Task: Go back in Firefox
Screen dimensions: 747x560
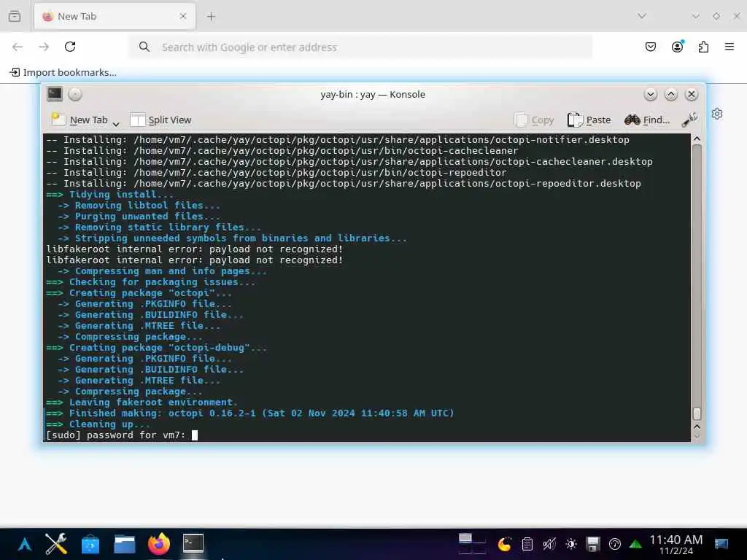Action: [x=18, y=47]
